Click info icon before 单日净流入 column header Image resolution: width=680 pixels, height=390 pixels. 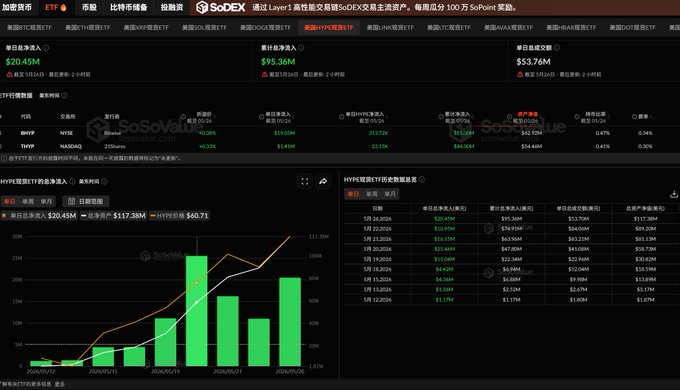(x=262, y=117)
